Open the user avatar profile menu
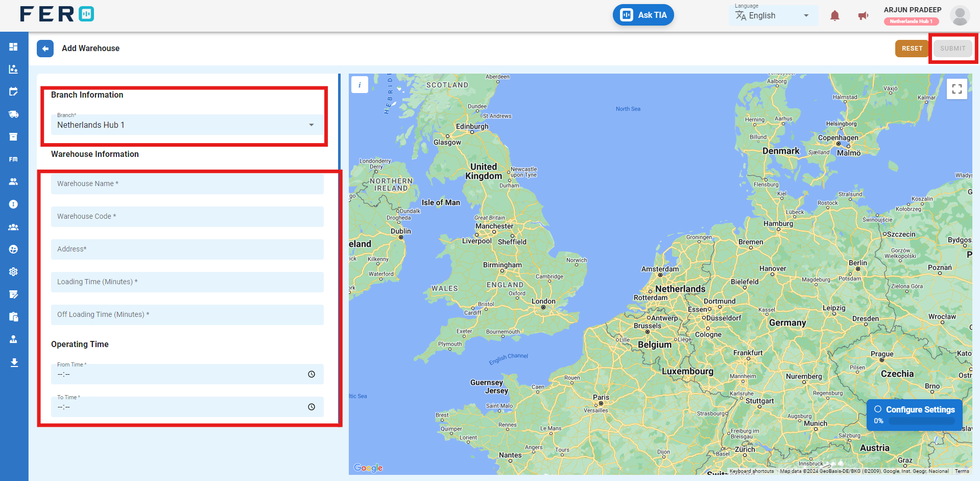 [x=960, y=15]
